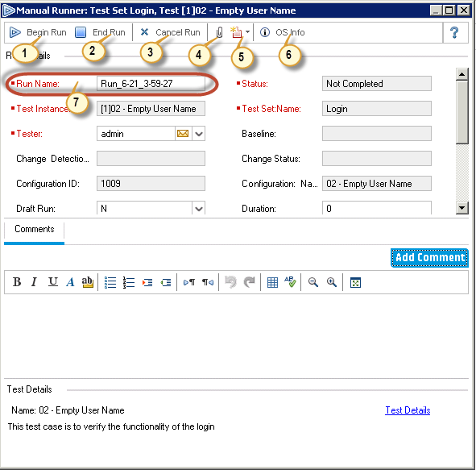Expand the Tester dropdown list
Viewport: 476px width, 470px height.
(x=199, y=134)
